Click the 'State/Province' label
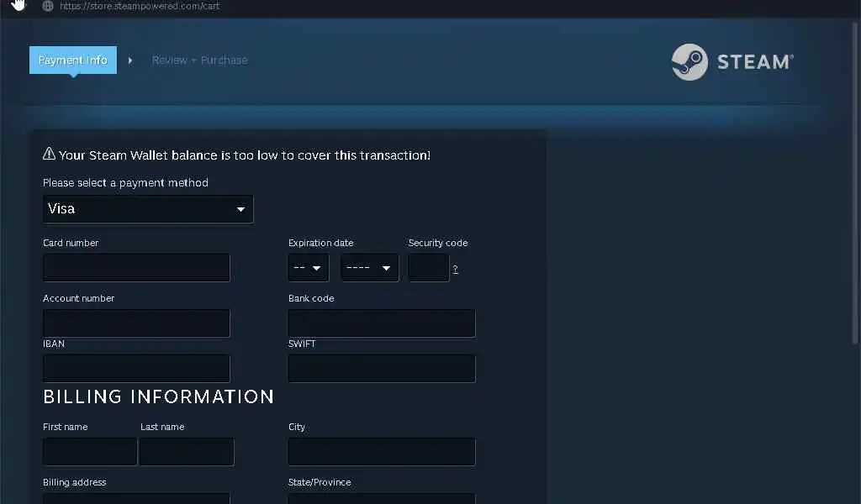Screen dimensions: 861x504 [320, 482]
